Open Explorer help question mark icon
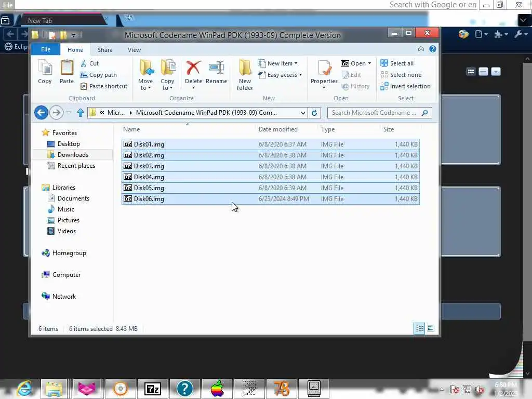 click(433, 49)
